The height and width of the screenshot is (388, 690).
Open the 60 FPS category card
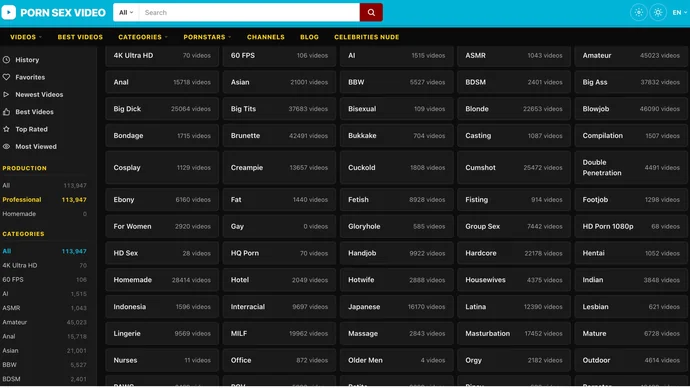coord(279,55)
